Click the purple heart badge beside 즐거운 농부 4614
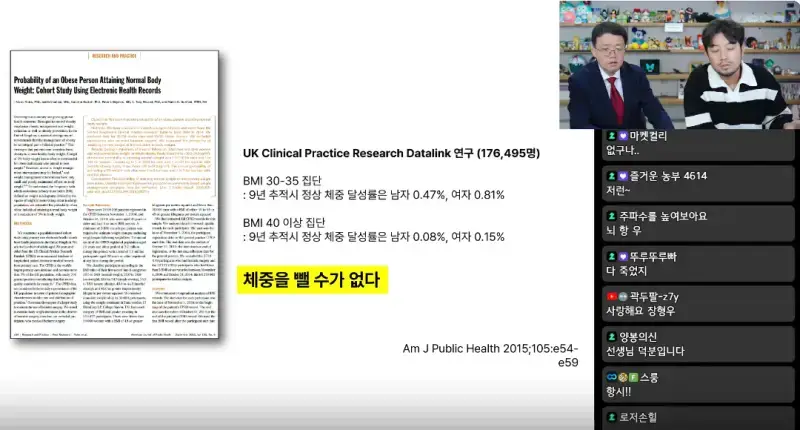 (623, 176)
